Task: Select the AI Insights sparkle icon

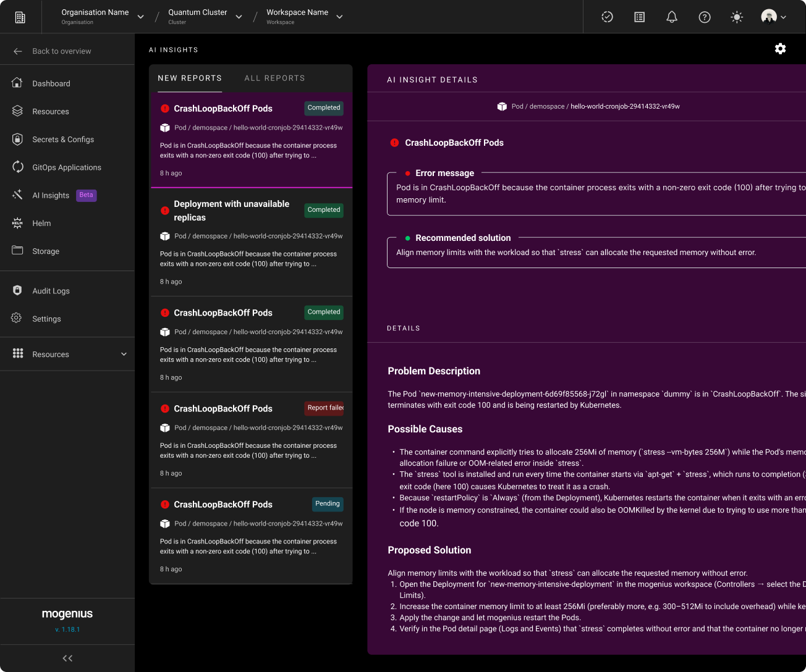Action: (17, 195)
